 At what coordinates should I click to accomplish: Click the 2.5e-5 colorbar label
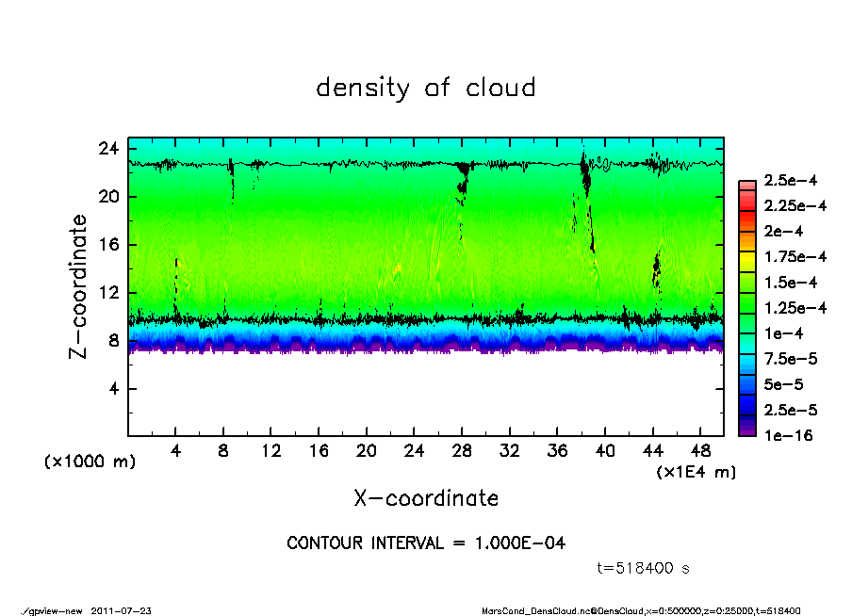tap(790, 410)
